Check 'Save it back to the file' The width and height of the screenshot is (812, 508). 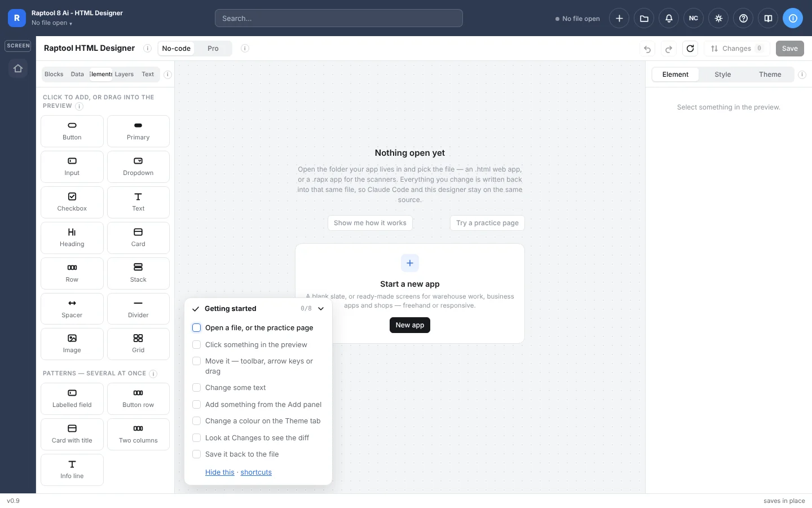(197, 454)
